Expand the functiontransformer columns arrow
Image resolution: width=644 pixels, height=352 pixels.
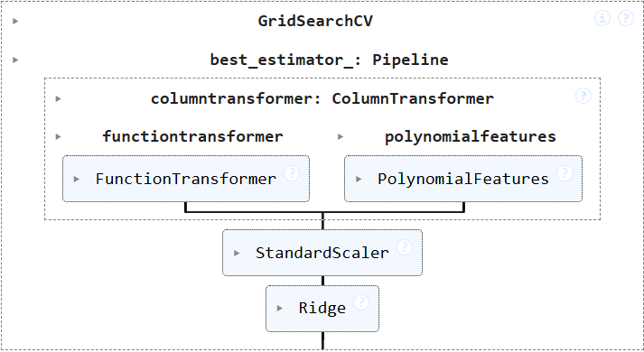[59, 136]
